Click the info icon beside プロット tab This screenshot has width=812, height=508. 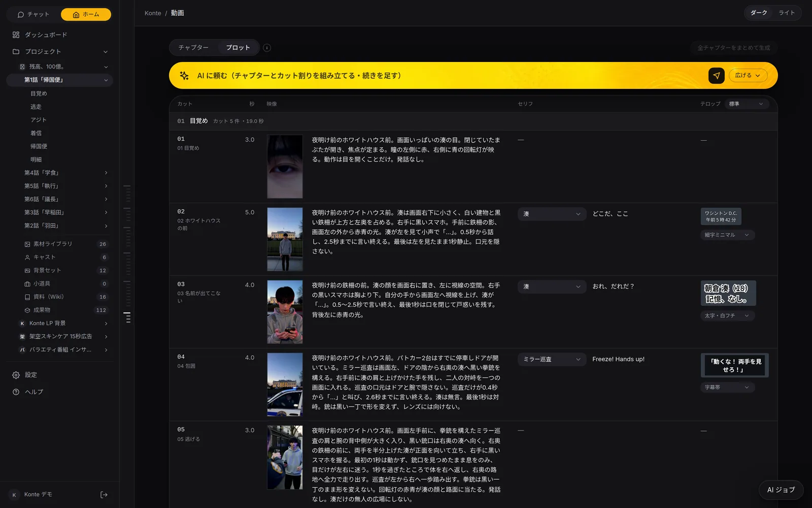267,48
